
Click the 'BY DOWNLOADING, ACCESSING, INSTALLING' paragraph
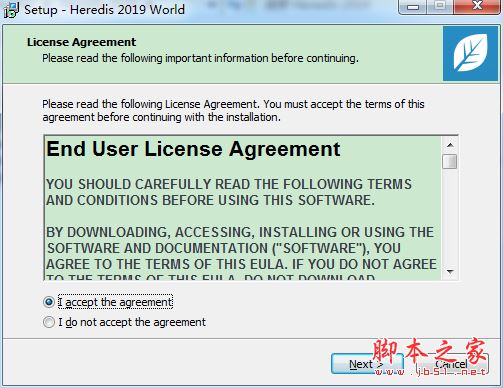241,253
